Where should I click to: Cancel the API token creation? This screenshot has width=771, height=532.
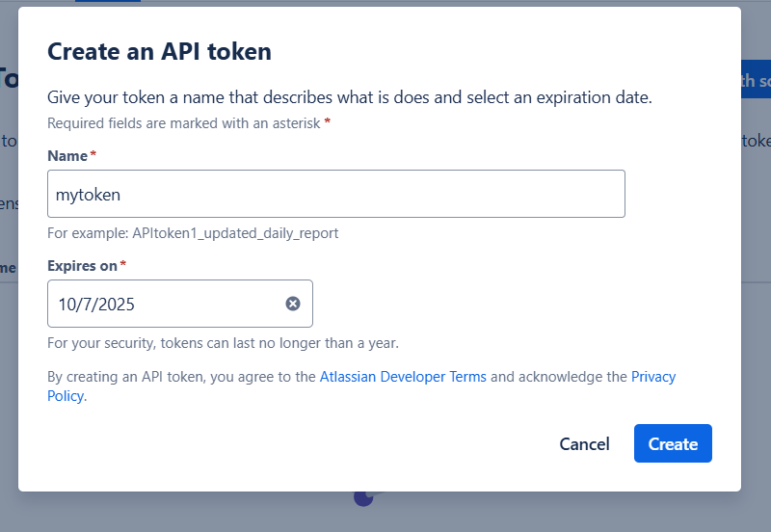click(584, 444)
